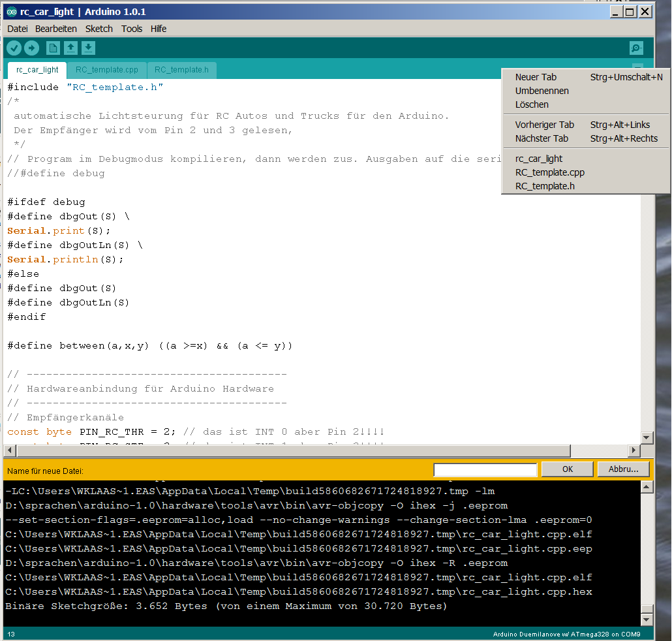Switch to the RC_template.h tab
Viewport: 672px width, 641px height.
tap(181, 70)
